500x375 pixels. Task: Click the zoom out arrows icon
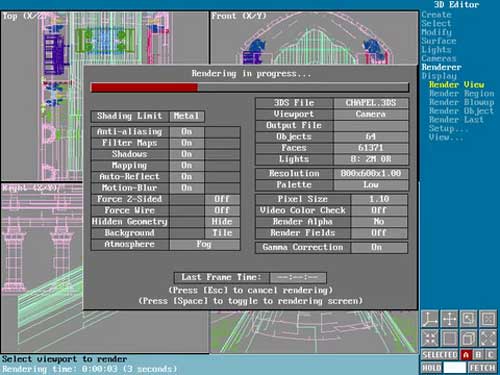(488, 338)
